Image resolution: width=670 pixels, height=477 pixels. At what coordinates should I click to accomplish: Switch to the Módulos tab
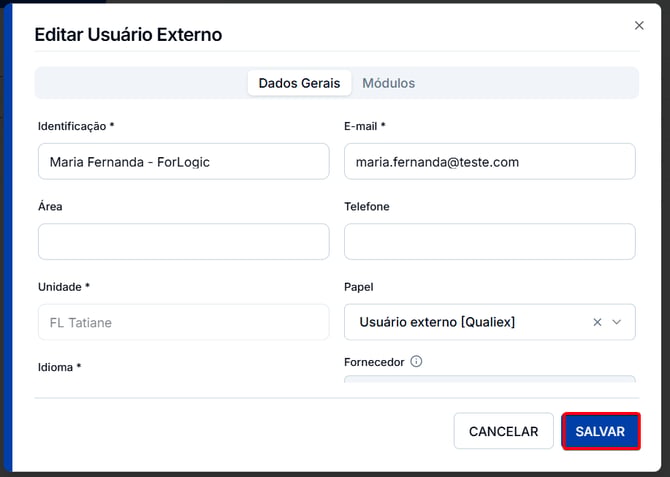388,83
